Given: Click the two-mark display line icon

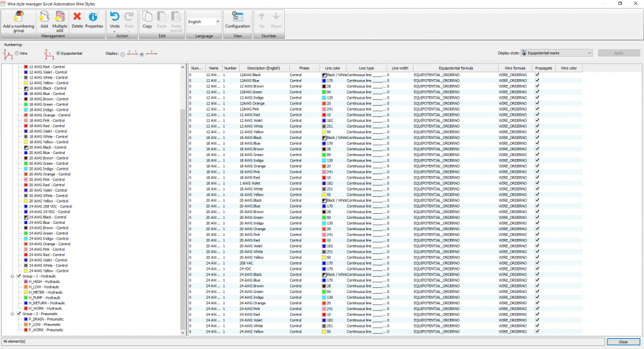Looking at the screenshot, I should pos(132,53).
